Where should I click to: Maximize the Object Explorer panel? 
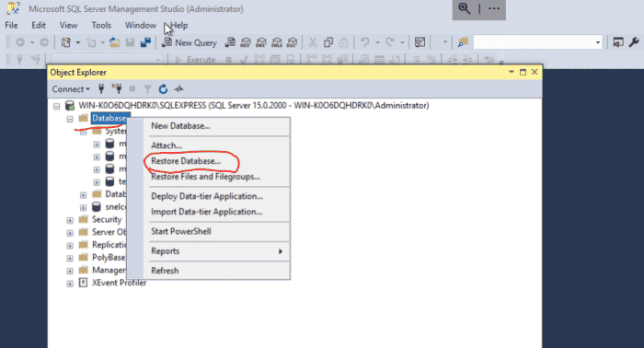[523, 72]
